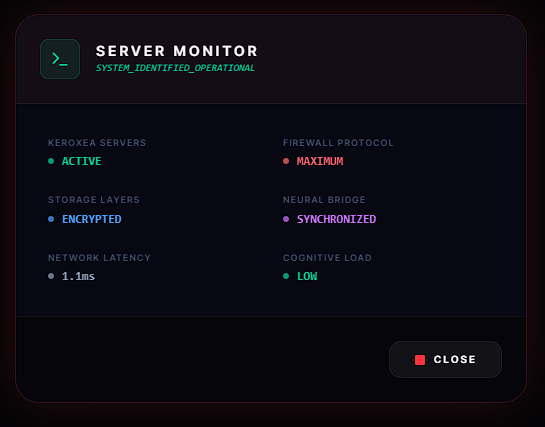545x427 pixels.
Task: Click the MAXIMUM status value
Action: click(320, 161)
